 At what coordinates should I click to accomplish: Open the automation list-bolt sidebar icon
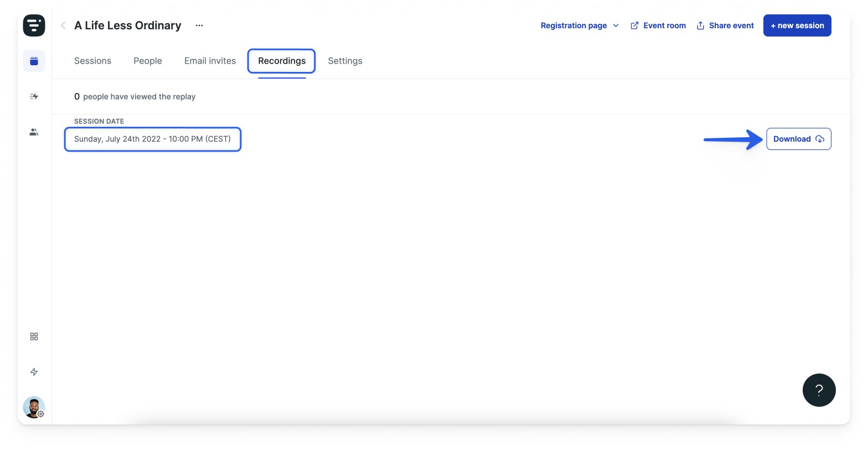tap(34, 96)
